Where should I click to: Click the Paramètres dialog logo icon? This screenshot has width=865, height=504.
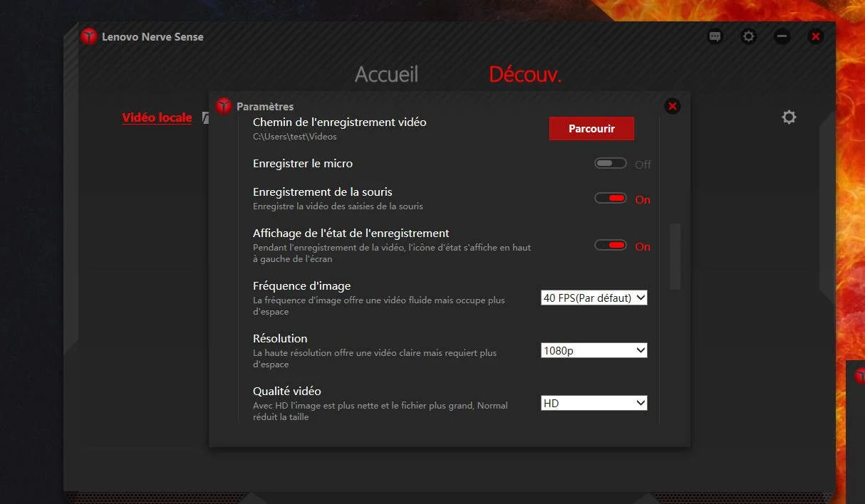coord(224,105)
